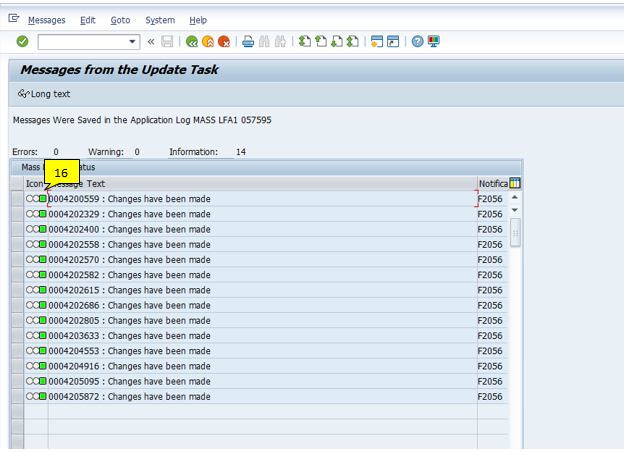Open the Goto menu
Viewport: 627px width, 452px height.
(120, 20)
